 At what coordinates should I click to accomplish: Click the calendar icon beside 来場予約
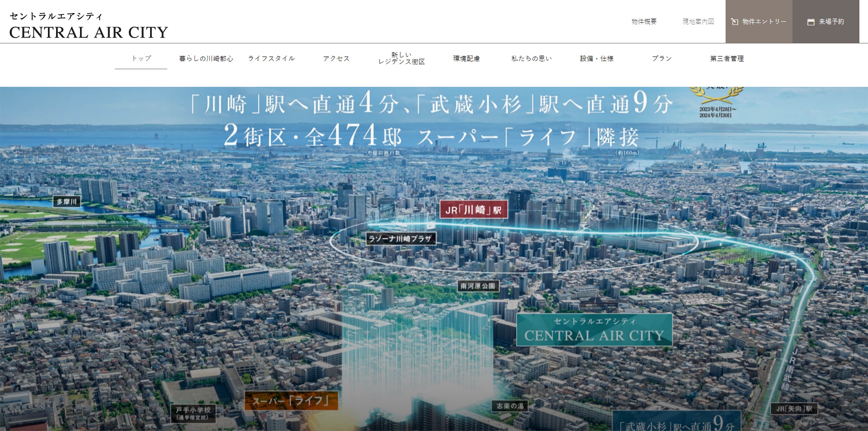tap(811, 22)
